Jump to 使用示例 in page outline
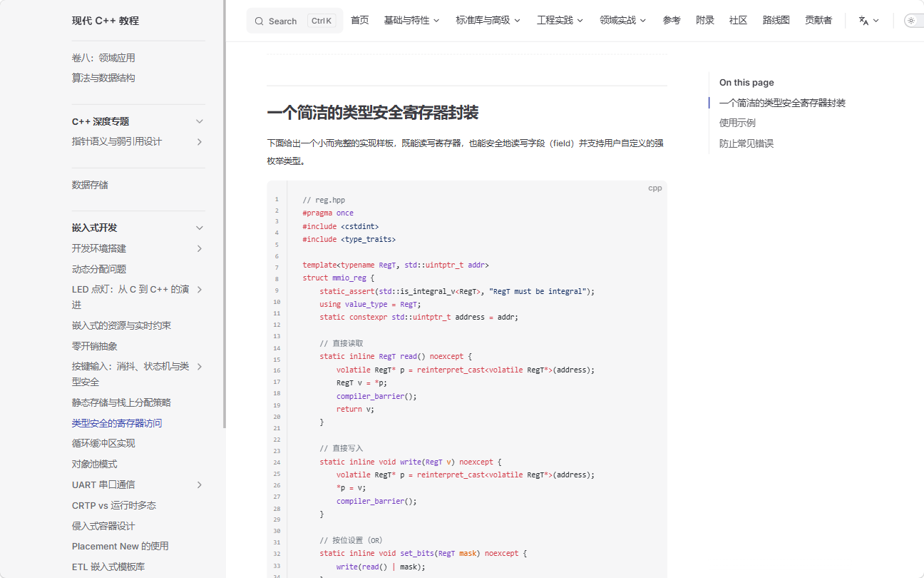The height and width of the screenshot is (578, 924). point(737,123)
